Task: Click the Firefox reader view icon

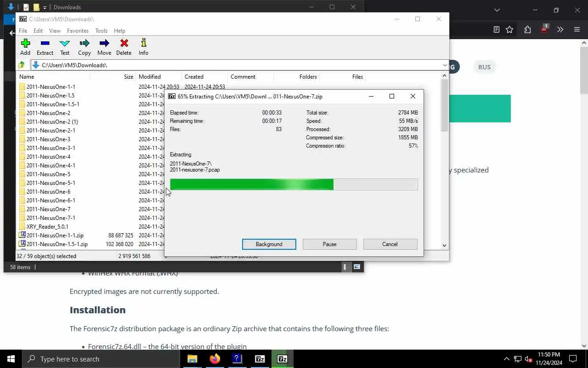Action: [497, 29]
